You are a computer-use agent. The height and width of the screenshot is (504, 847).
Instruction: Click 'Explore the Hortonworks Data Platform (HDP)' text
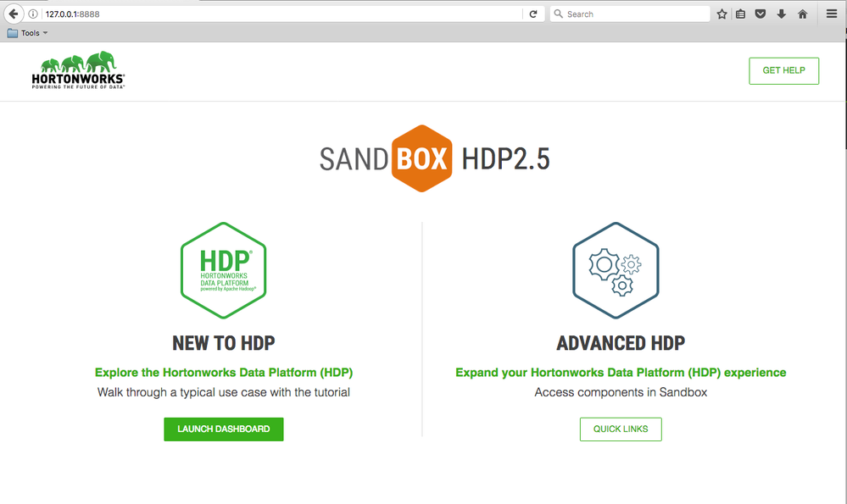coord(224,373)
